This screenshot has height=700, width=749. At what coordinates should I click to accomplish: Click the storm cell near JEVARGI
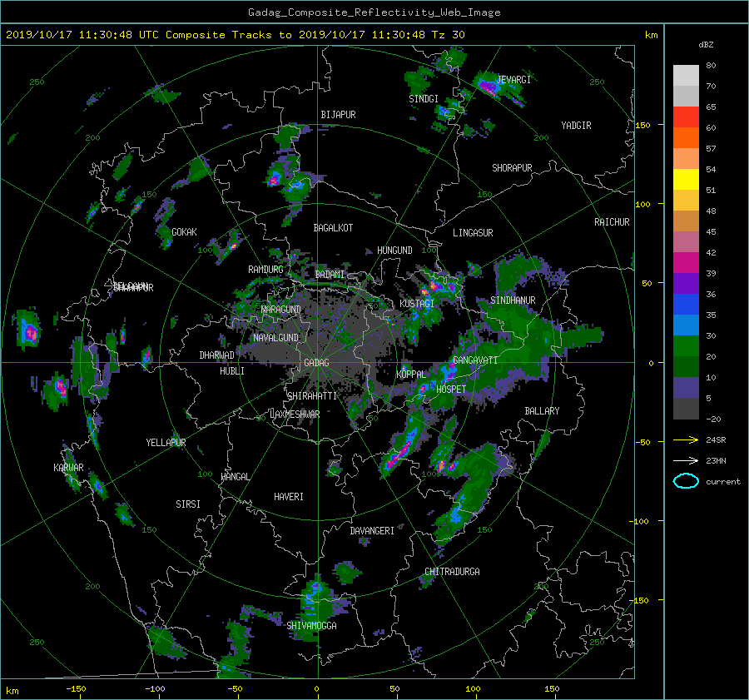pyautogui.click(x=489, y=87)
